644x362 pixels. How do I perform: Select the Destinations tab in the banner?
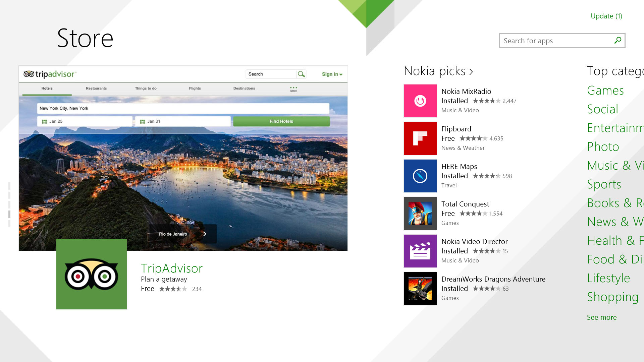pos(244,88)
